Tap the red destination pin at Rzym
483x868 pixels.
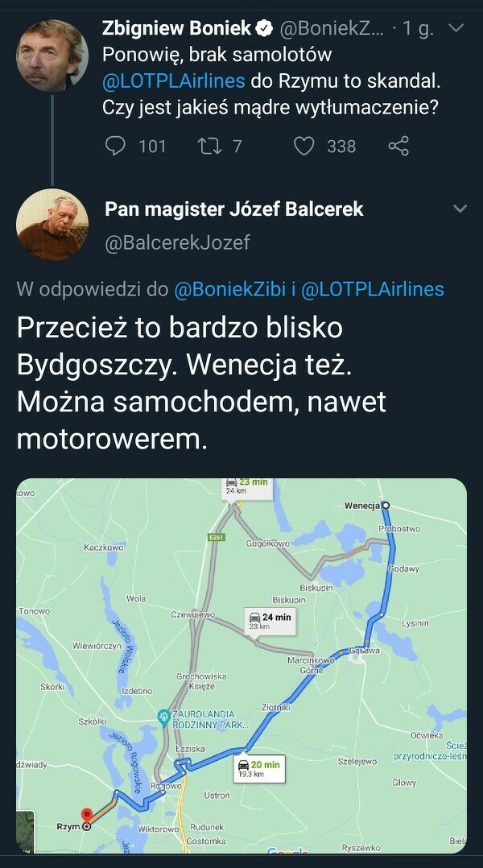point(87,816)
